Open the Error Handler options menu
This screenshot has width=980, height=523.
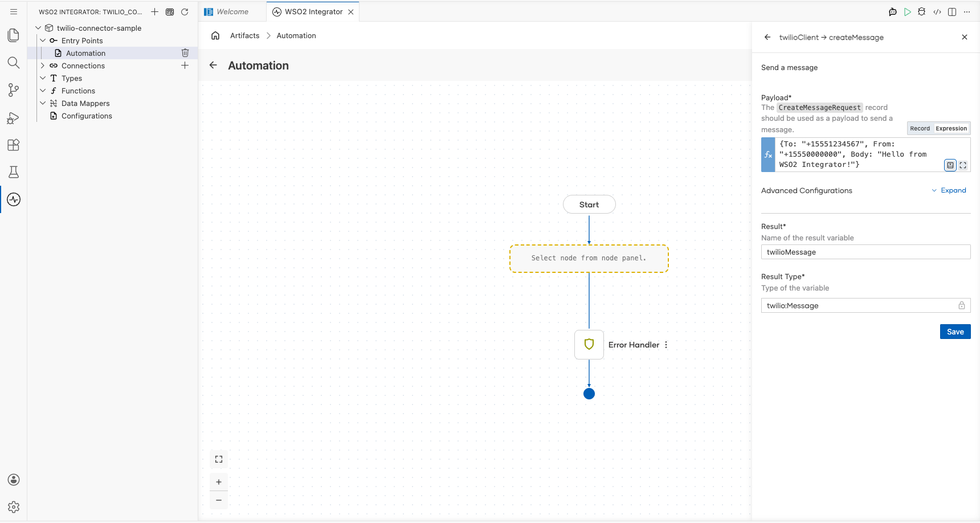point(666,345)
